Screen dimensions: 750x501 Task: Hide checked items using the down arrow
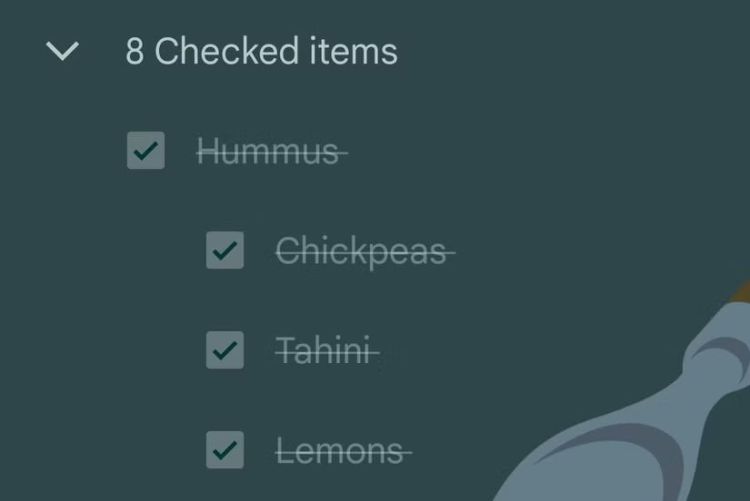(x=63, y=52)
